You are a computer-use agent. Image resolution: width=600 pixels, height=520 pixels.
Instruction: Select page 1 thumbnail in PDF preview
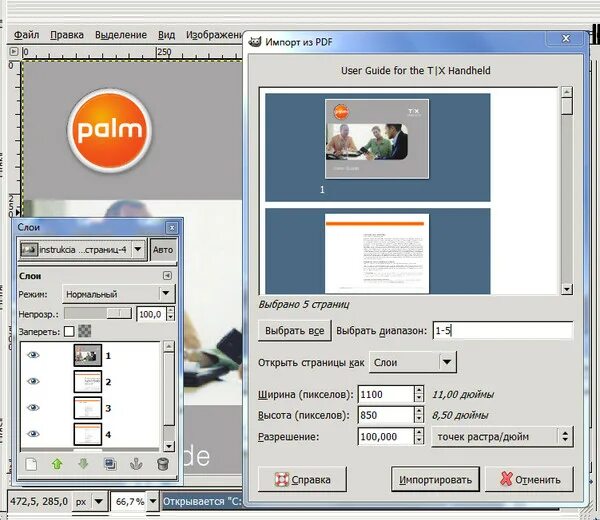[377, 139]
